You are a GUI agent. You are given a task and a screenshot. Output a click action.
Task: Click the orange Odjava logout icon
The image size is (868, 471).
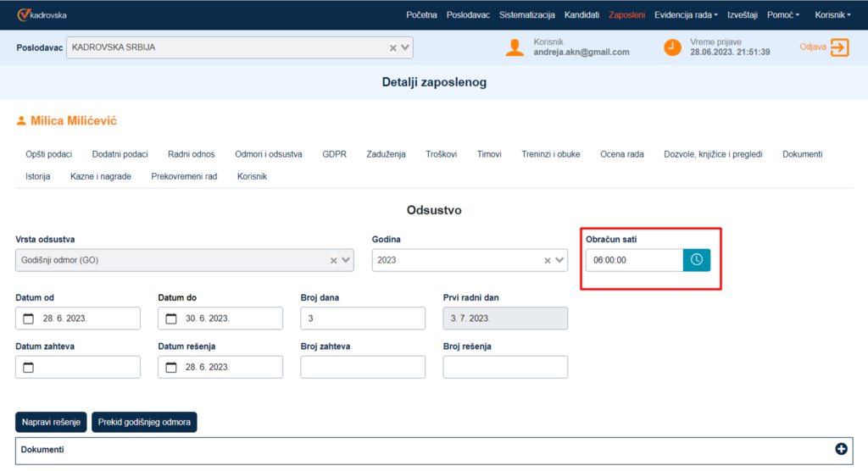[x=839, y=47]
